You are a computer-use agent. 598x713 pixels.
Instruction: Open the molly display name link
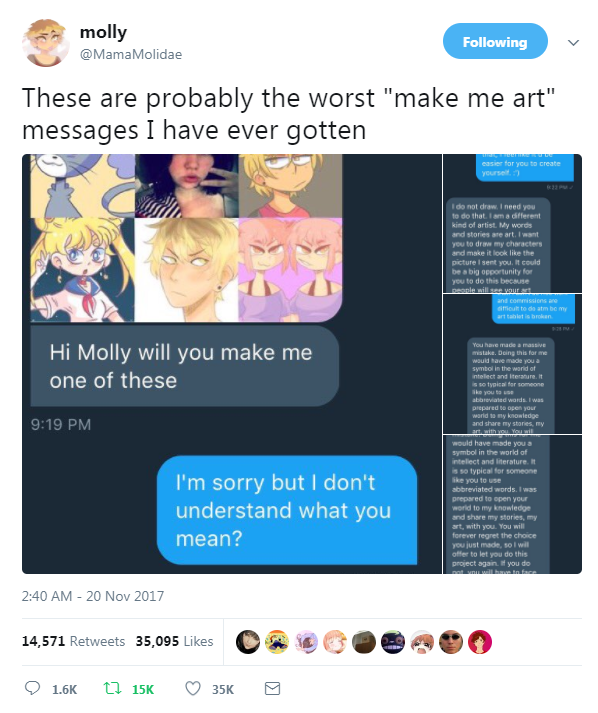click(x=103, y=32)
